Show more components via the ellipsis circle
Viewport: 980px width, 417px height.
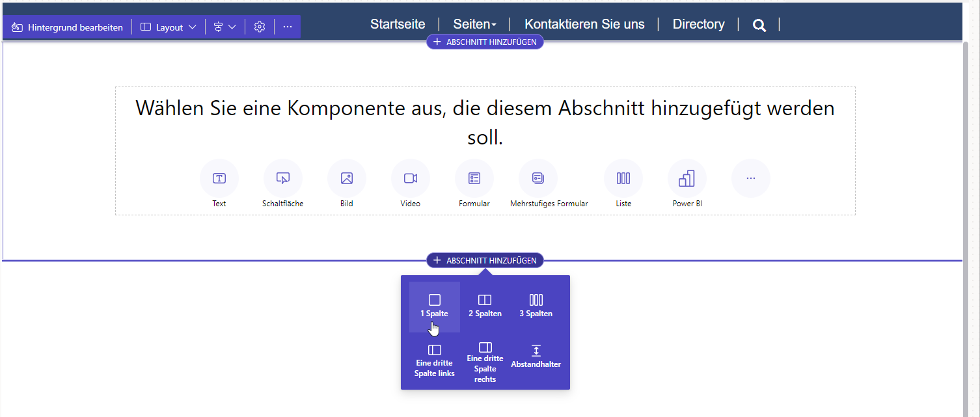[751, 177]
